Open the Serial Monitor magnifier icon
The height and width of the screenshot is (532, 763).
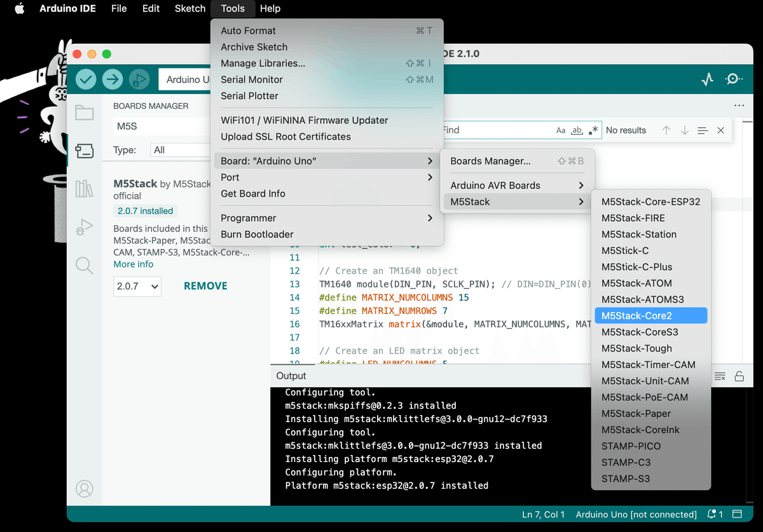coord(734,79)
